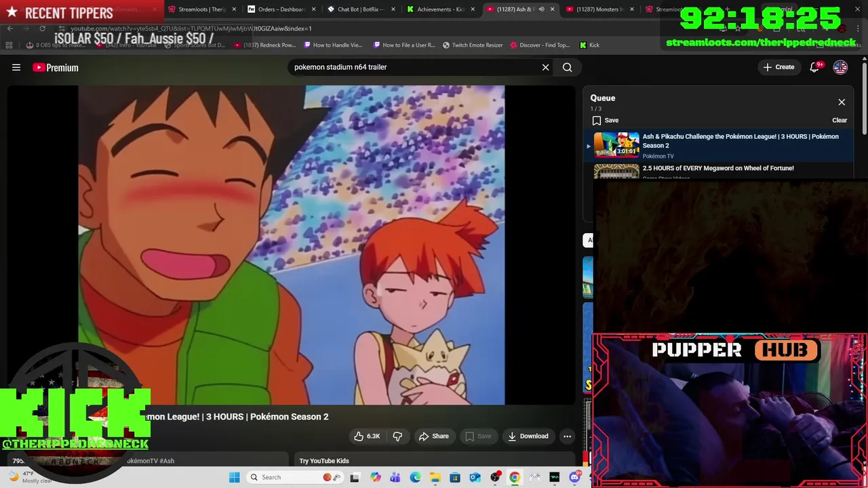
Task: Open 'How to File a User R...' bookmark
Action: [x=404, y=45]
